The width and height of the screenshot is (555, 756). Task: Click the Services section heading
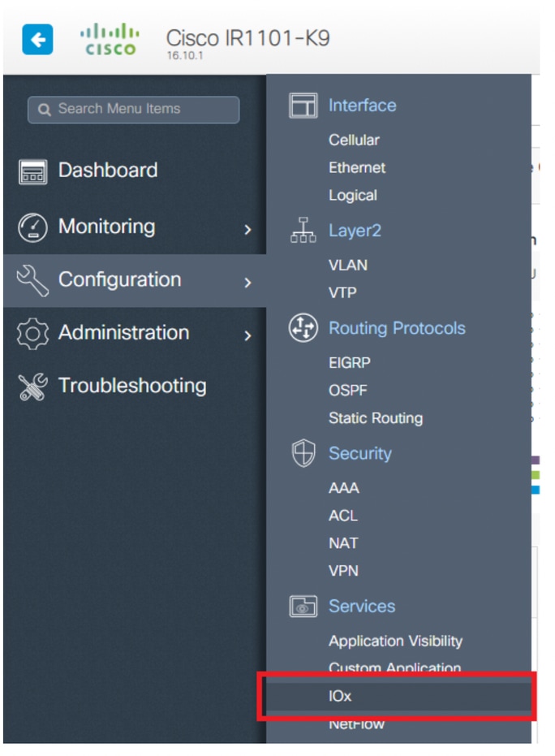pyautogui.click(x=362, y=606)
